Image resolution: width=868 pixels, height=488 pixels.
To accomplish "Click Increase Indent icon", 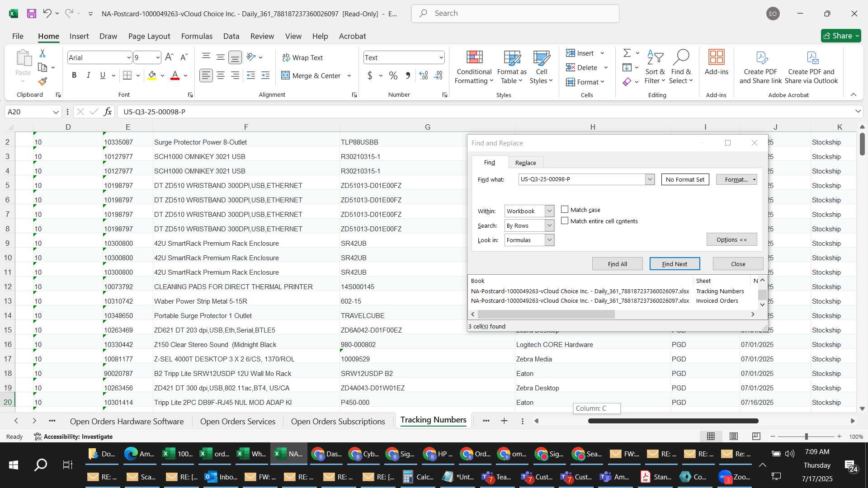I will click(265, 75).
